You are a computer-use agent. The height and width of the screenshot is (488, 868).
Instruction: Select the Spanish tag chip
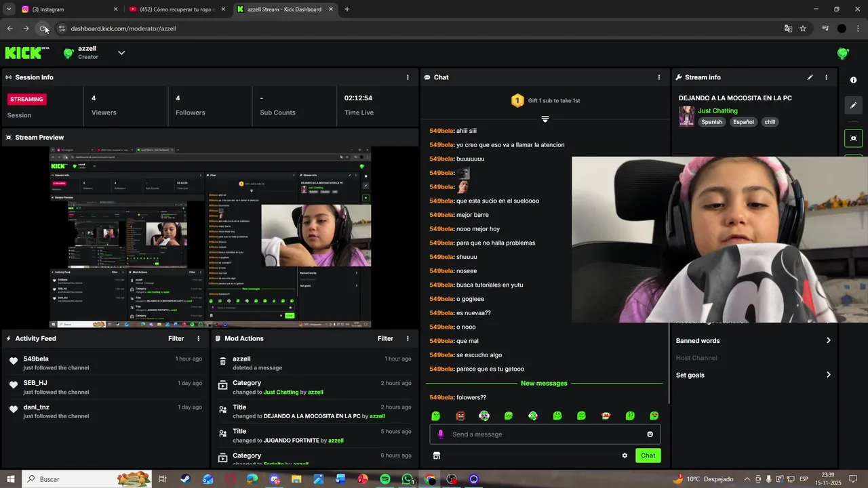point(711,122)
